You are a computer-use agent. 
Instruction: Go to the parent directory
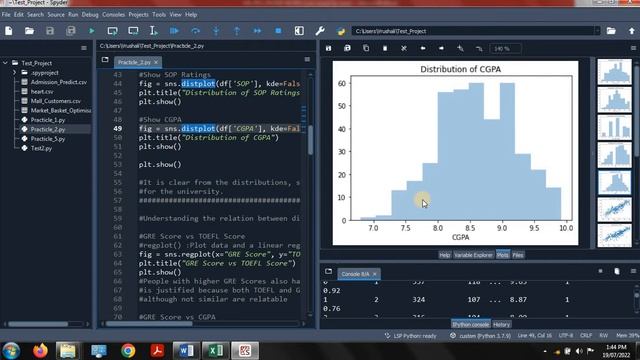click(x=631, y=31)
